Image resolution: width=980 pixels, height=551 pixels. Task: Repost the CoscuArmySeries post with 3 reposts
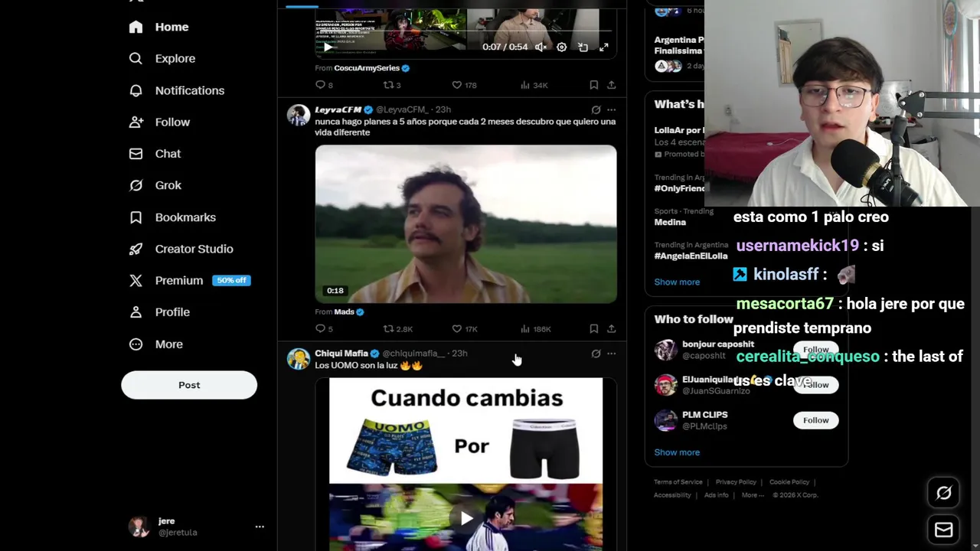click(x=392, y=85)
